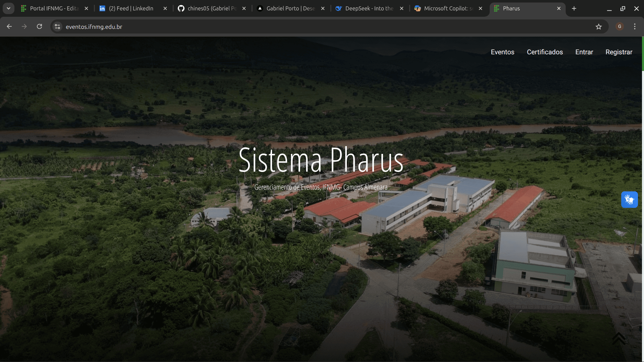This screenshot has width=644, height=362.
Task: Click the site information icon in address bar
Action: click(57, 26)
